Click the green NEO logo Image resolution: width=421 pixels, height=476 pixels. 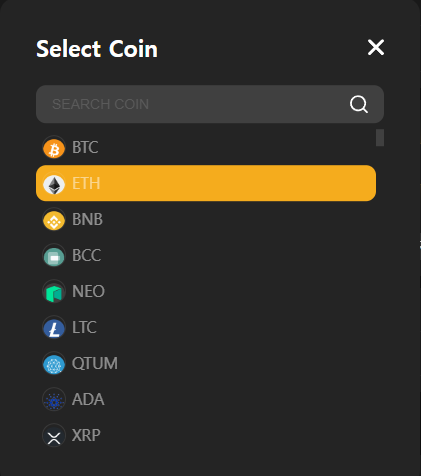(54, 292)
